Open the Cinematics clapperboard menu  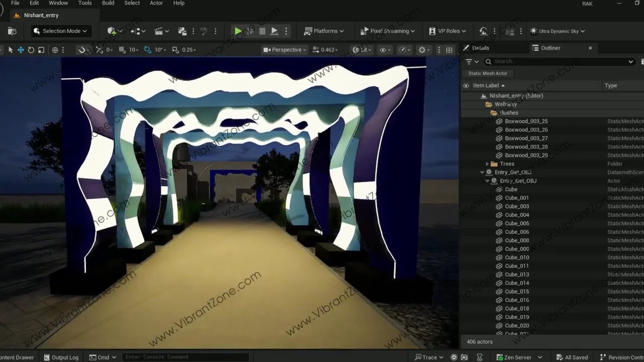(x=162, y=31)
